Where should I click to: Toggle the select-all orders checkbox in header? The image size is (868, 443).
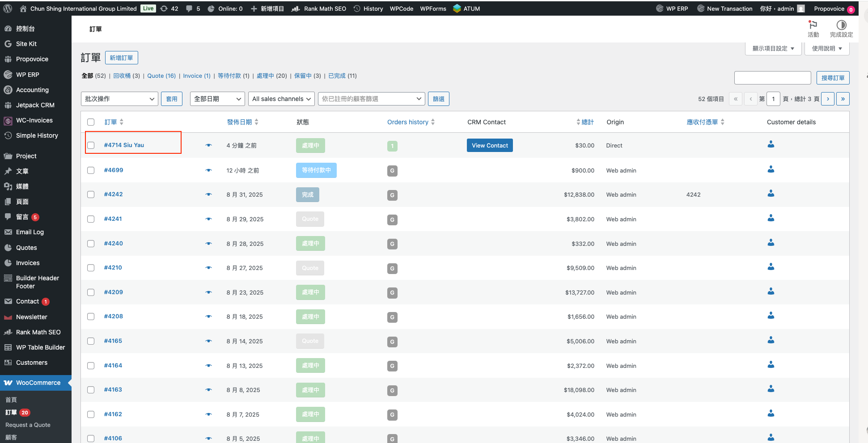(91, 122)
